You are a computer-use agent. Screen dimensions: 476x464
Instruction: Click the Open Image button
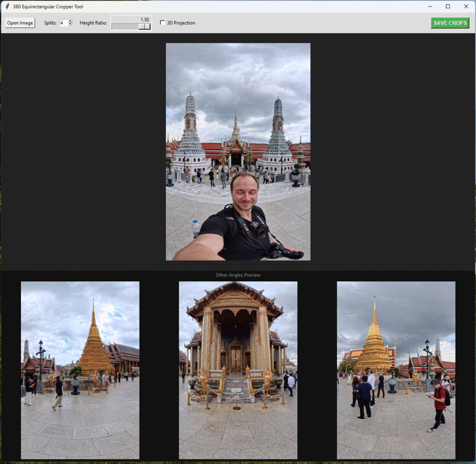pos(20,23)
